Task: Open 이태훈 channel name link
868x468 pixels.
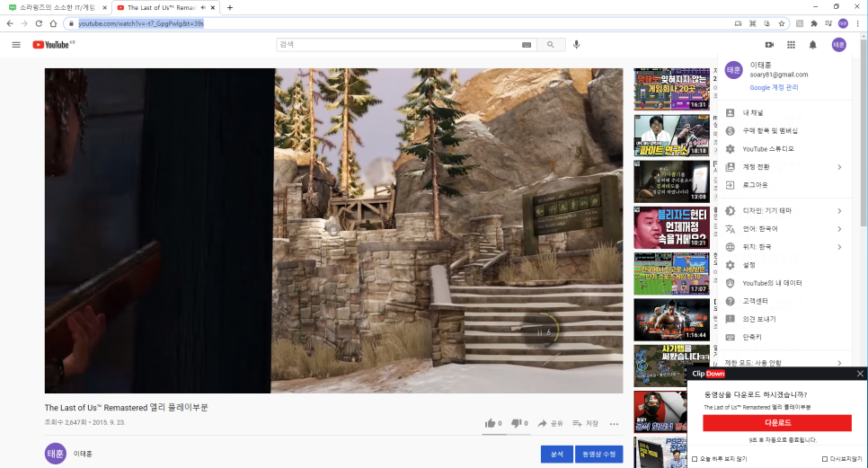Action: tap(83, 454)
